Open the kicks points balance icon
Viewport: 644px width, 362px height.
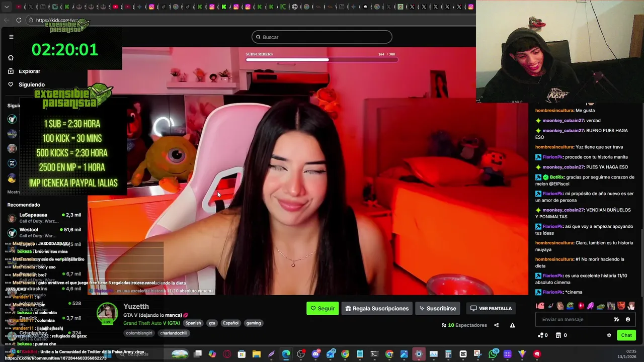pyautogui.click(x=541, y=335)
